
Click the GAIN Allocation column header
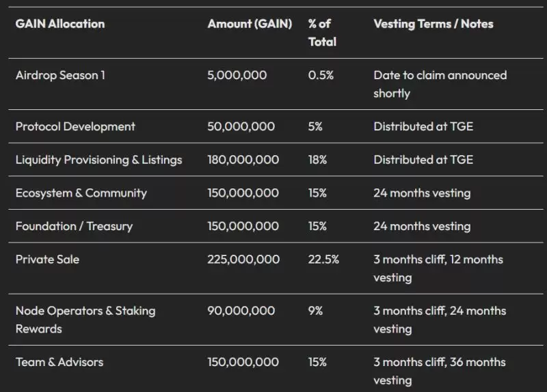pos(60,24)
